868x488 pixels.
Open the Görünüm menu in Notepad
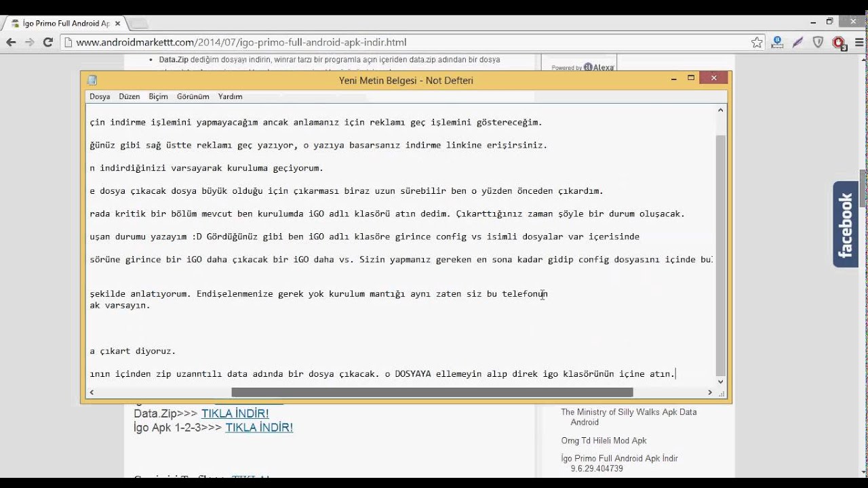pos(193,96)
